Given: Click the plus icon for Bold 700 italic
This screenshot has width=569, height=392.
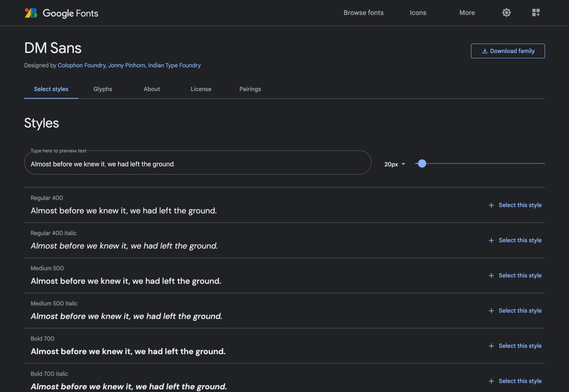Looking at the screenshot, I should (491, 381).
